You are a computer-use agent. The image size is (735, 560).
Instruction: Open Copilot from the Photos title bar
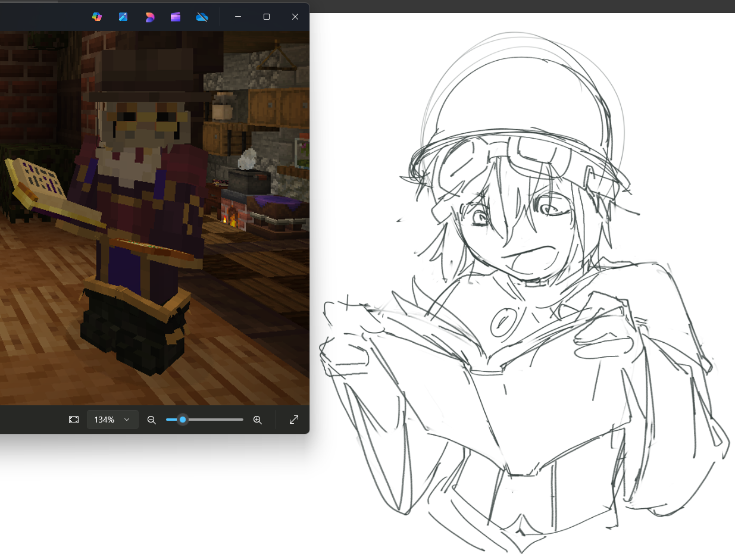tap(97, 17)
